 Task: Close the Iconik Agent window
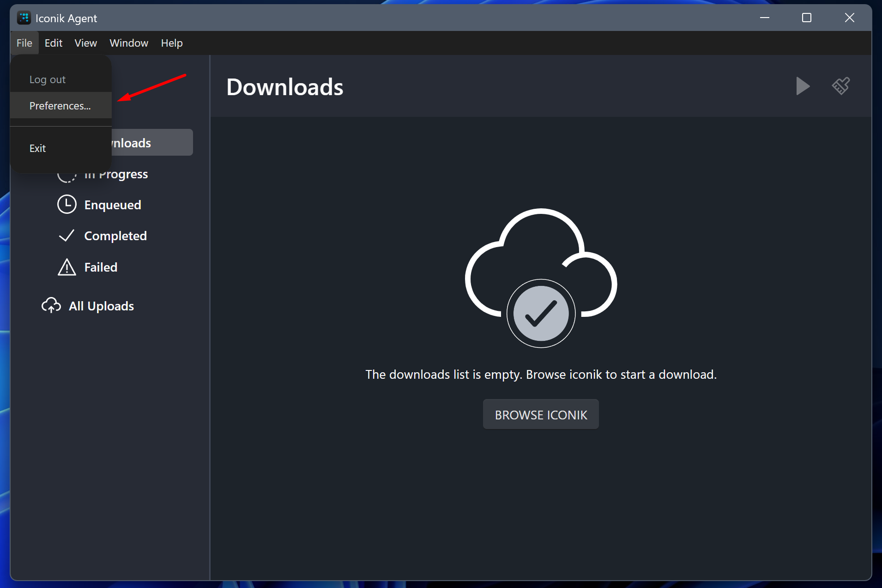click(850, 18)
